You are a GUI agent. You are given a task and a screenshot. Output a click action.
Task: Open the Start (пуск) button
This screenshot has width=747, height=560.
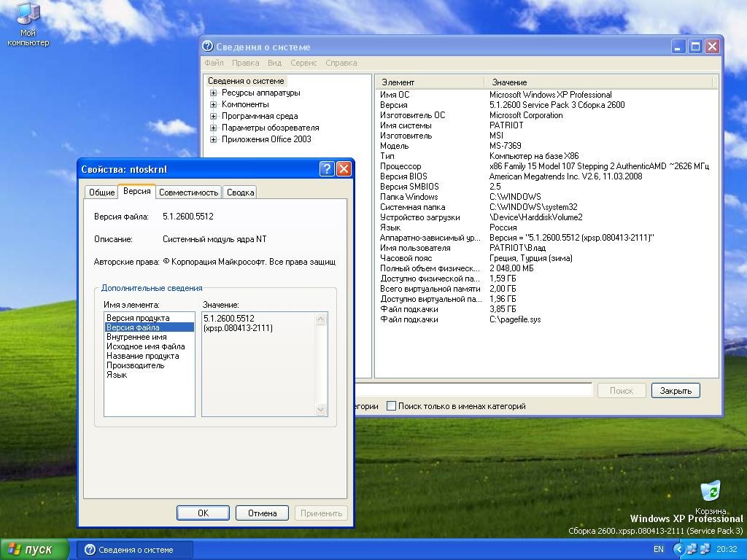pyautogui.click(x=34, y=549)
